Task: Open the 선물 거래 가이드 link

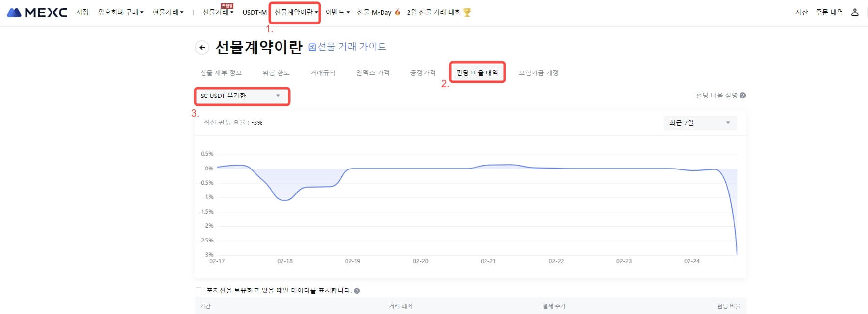Action: click(x=352, y=47)
